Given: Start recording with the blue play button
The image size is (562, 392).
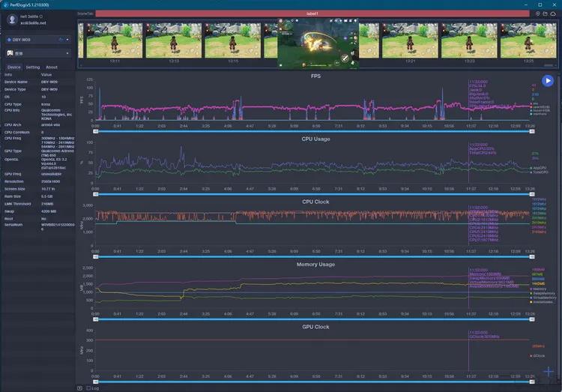Looking at the screenshot, I should pyautogui.click(x=547, y=81).
